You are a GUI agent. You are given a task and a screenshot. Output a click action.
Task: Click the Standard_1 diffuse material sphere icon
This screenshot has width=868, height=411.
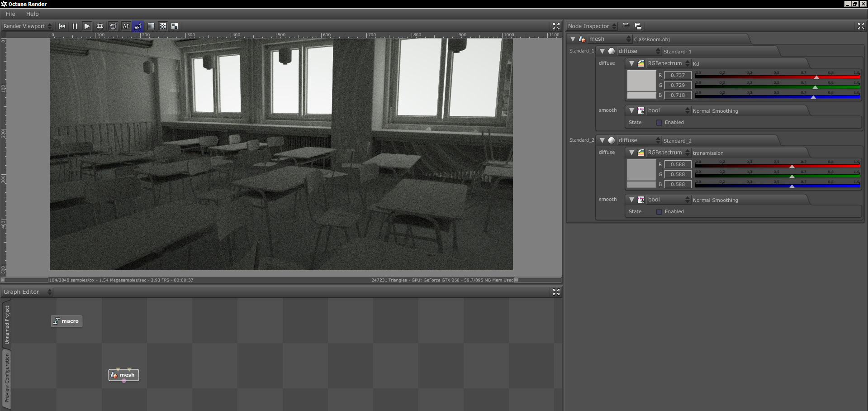pos(612,51)
